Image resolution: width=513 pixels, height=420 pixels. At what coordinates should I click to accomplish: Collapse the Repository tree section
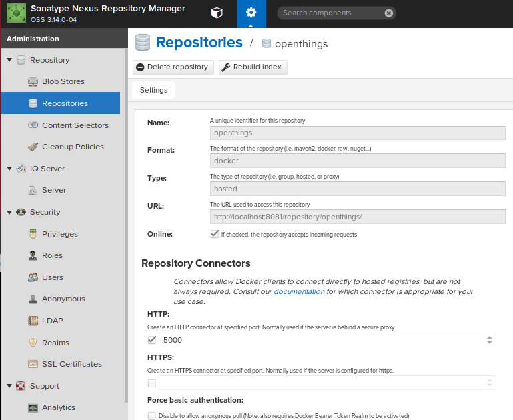[9, 60]
